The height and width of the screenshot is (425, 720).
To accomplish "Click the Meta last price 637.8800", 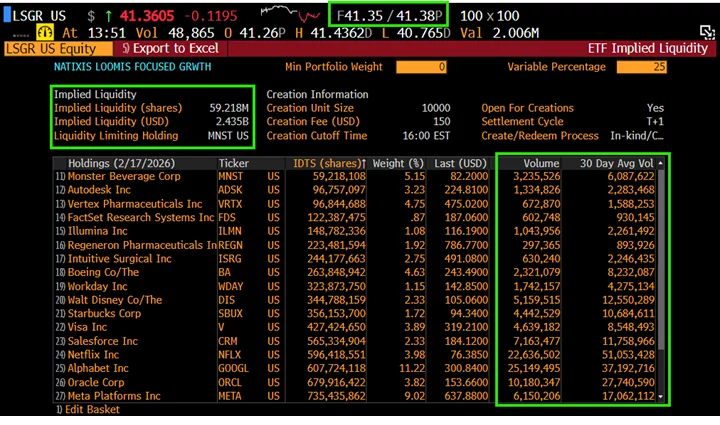I will click(x=466, y=396).
